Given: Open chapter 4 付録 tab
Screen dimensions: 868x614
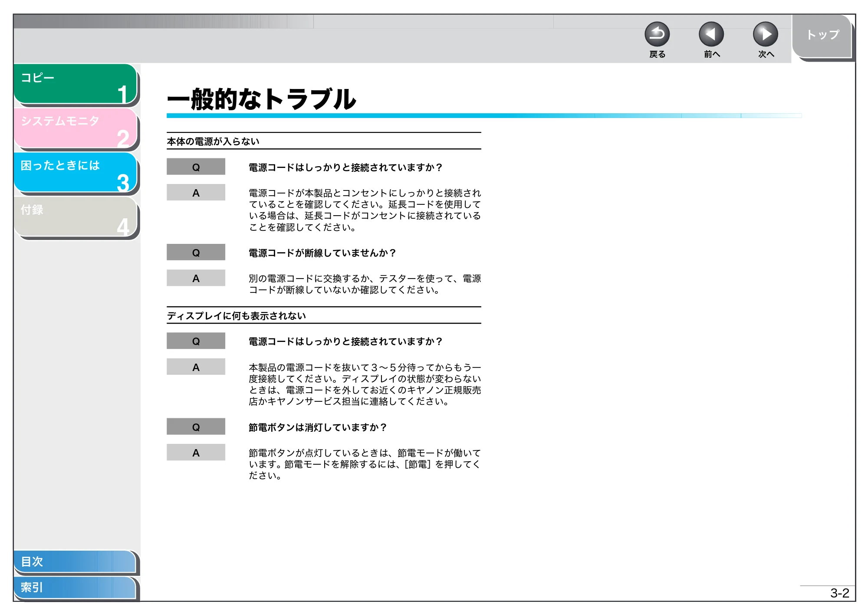Looking at the screenshot, I should pyautogui.click(x=76, y=217).
